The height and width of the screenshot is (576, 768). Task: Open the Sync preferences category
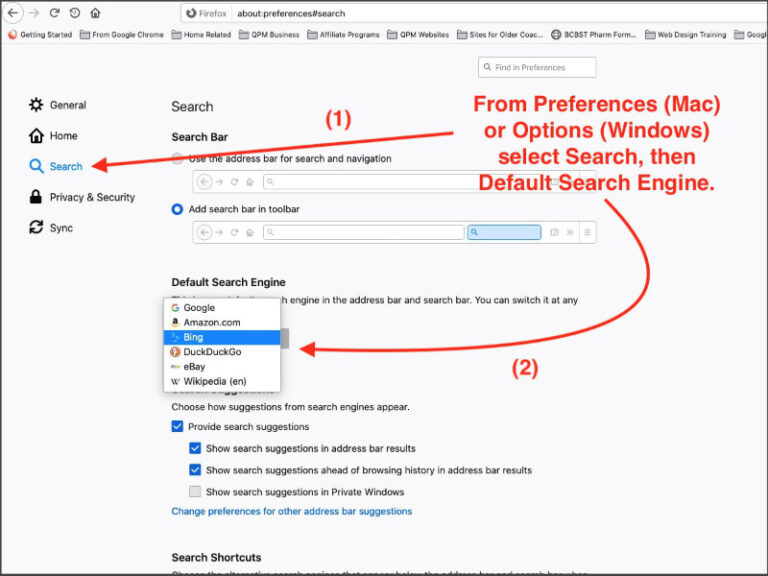coord(51,228)
